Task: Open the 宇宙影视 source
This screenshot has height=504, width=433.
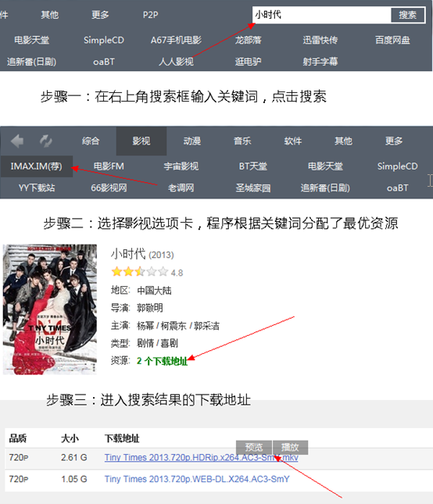Action: 181,166
